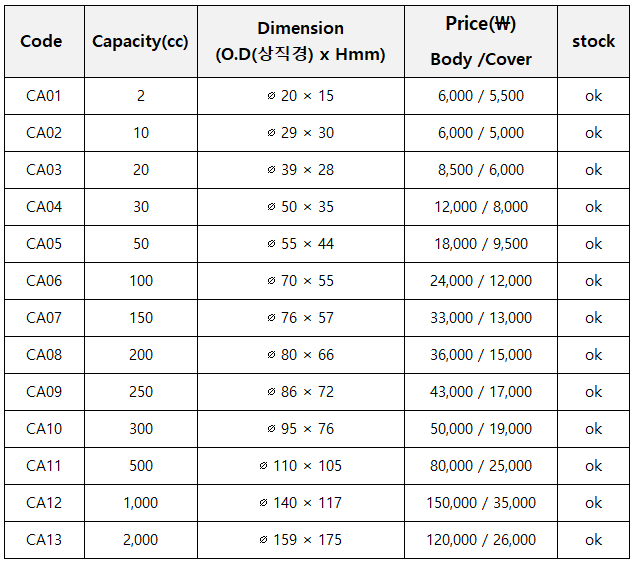Viewport: 633px width, 565px height.
Task: Select the CA13 code cell
Action: 44,540
